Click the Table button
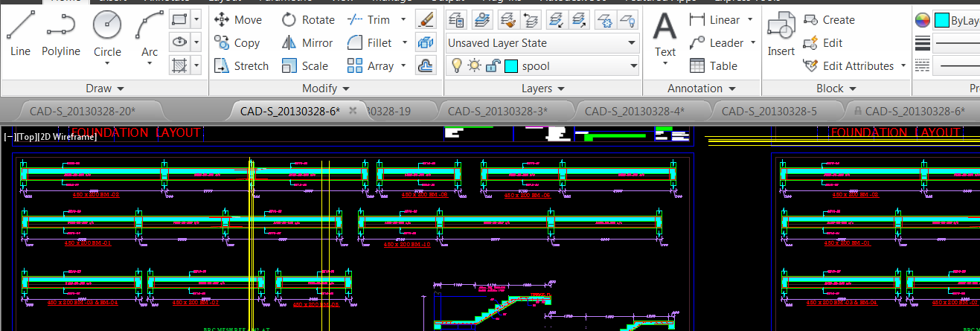980x331 pixels. pyautogui.click(x=713, y=66)
